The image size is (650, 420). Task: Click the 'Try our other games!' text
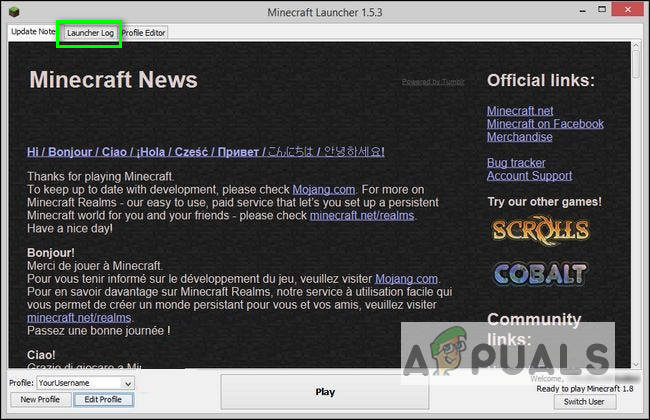544,202
